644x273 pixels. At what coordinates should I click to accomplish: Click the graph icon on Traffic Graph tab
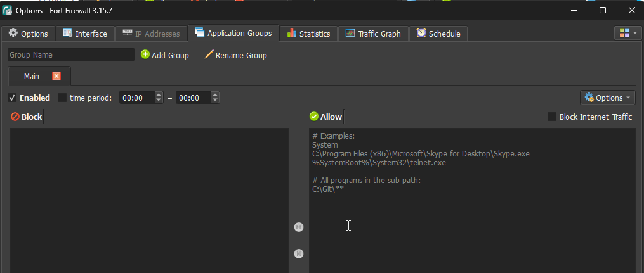350,33
